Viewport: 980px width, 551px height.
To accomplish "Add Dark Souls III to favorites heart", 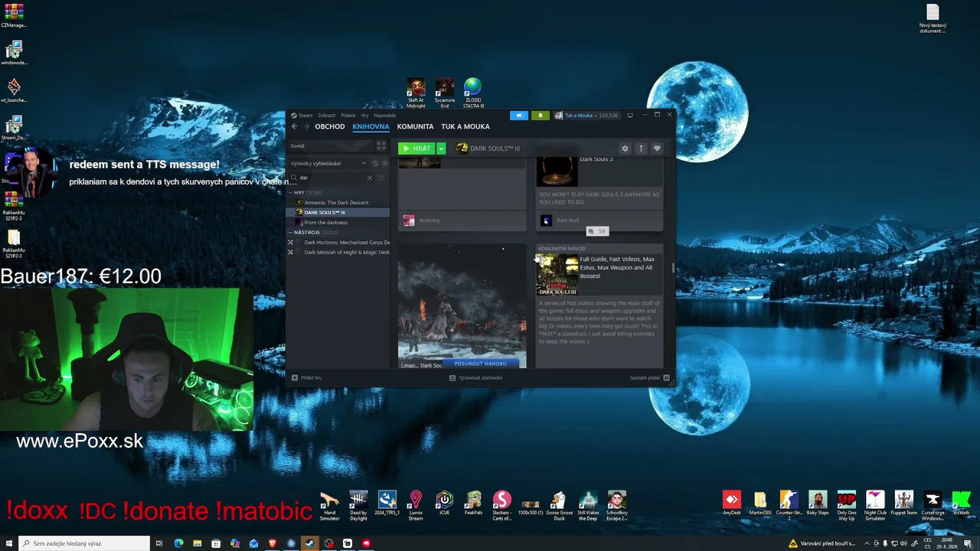I will [657, 148].
